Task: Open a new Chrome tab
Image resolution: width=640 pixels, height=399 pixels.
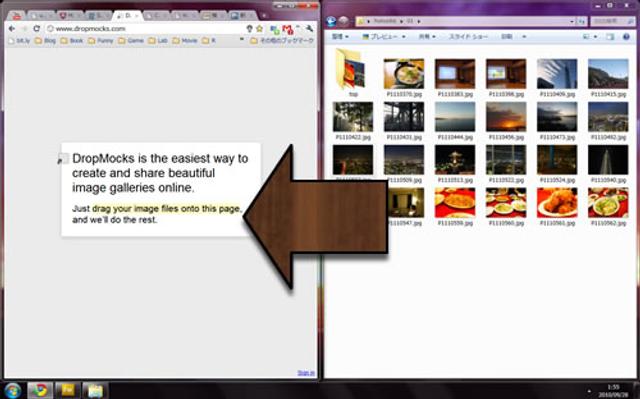Action: [x=264, y=16]
